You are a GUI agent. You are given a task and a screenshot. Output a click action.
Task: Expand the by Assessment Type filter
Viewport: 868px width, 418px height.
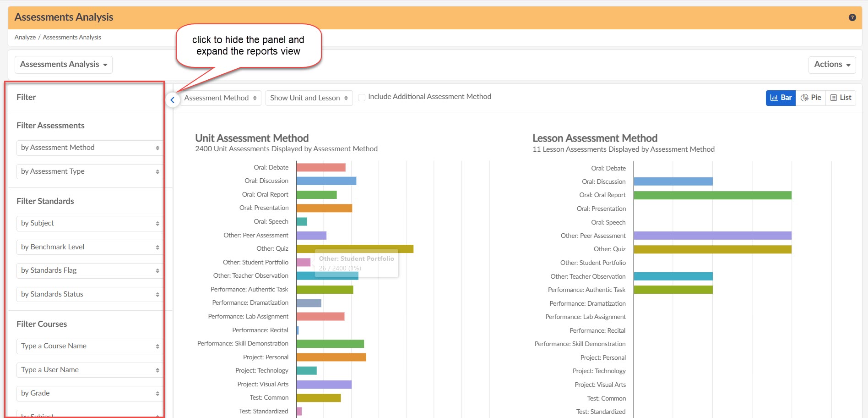90,171
